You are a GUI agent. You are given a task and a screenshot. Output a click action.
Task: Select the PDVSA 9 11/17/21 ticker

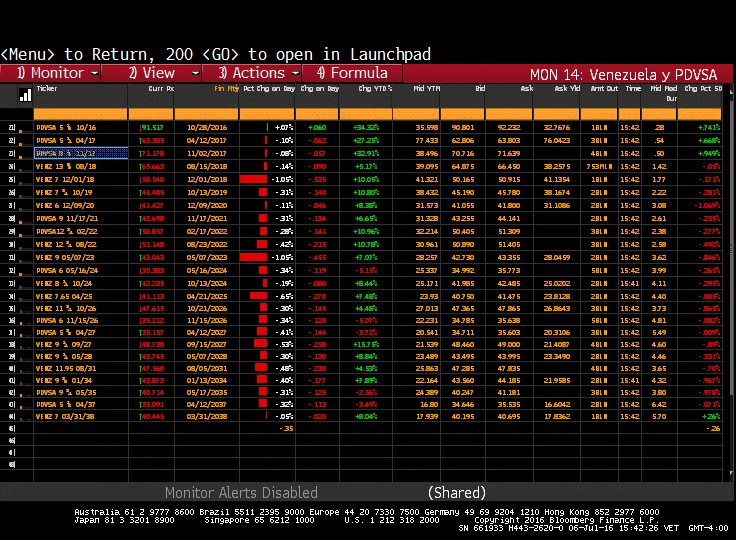[x=67, y=218]
